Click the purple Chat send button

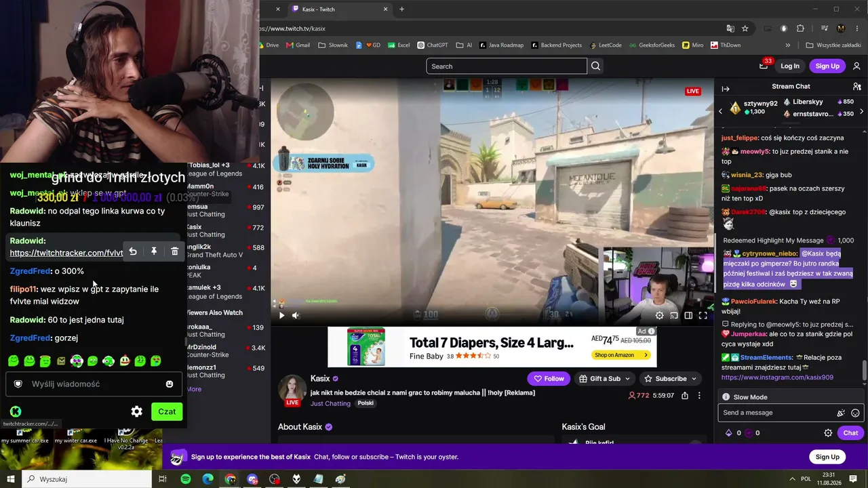[850, 433]
